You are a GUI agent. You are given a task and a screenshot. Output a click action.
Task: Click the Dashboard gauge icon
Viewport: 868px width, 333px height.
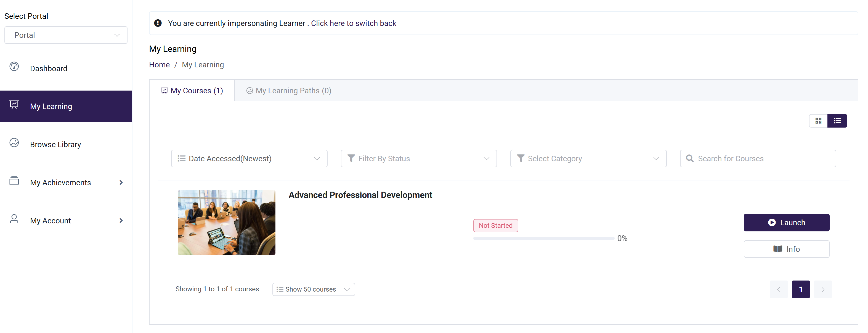point(14,66)
